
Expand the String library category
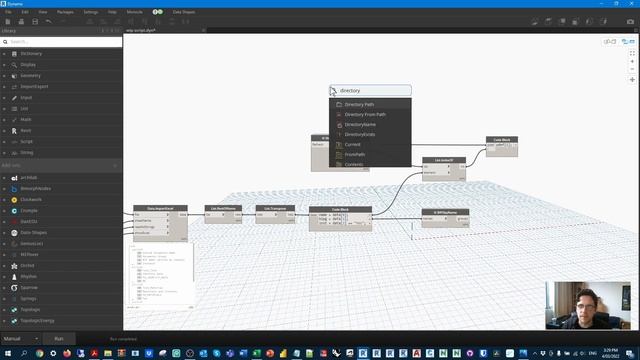click(x=4, y=153)
